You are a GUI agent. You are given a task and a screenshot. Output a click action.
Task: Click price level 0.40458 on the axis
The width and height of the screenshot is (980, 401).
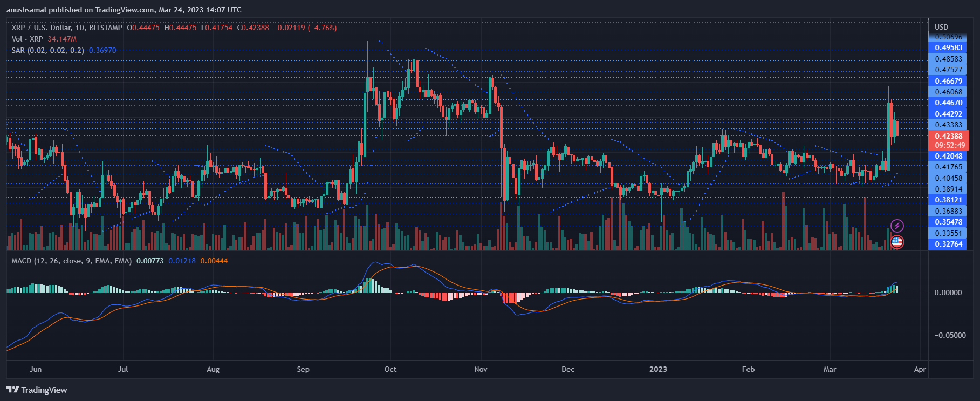click(949, 178)
